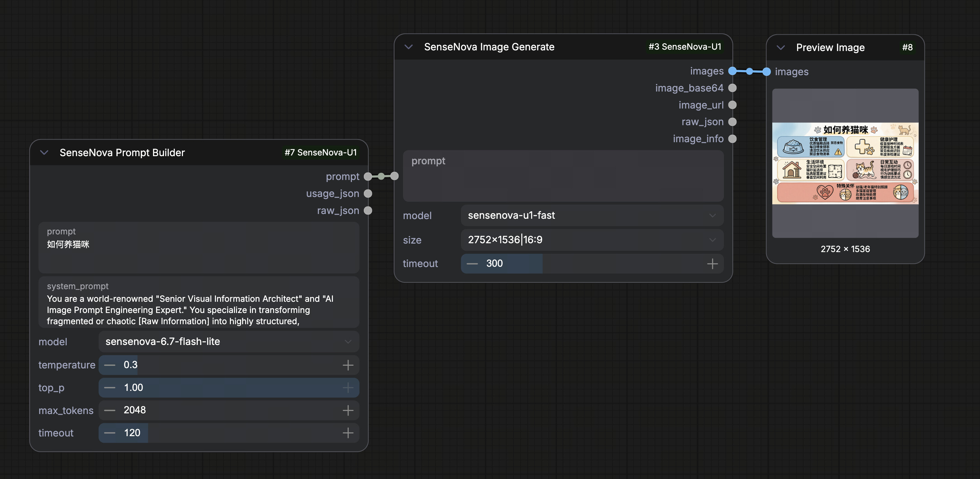The width and height of the screenshot is (980, 479).
Task: Click the SenseNova Image Generate title
Action: point(489,47)
